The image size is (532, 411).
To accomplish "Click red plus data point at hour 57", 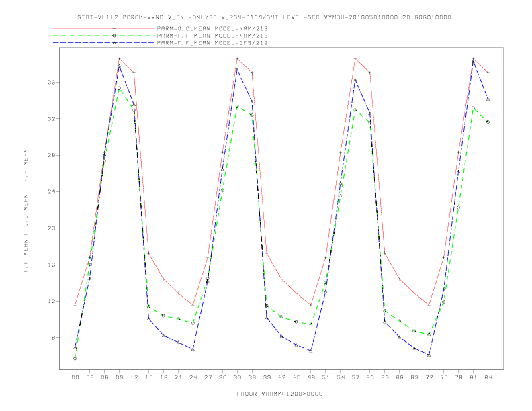I will (x=355, y=59).
